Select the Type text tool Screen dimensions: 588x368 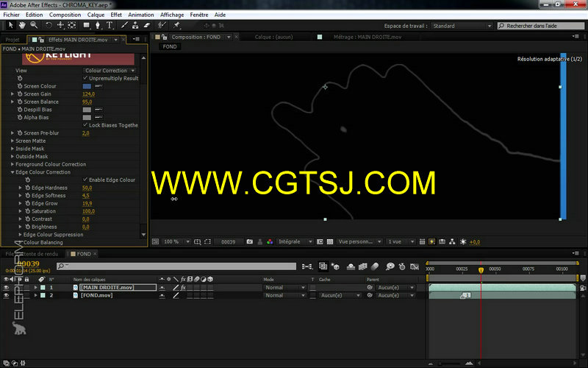coord(110,25)
